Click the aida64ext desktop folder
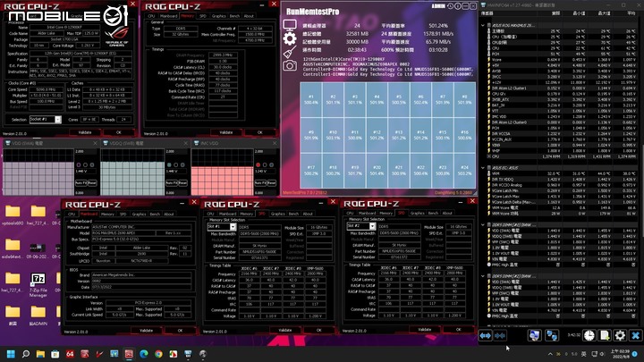Image resolution: width=644 pixels, height=362 pixels. pyautogui.click(x=13, y=249)
